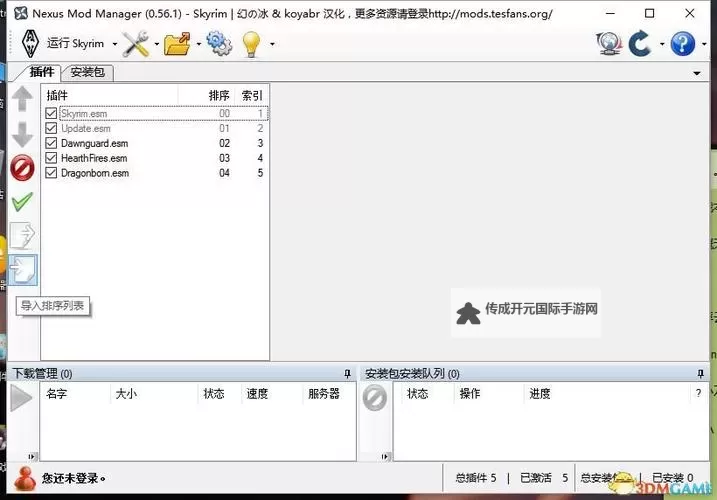Uncheck the Dragonborn.esm checkbox

click(x=51, y=173)
